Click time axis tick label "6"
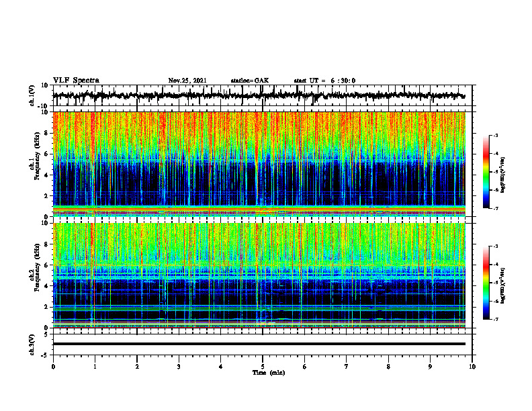Image resolution: width=532 pixels, height=411 pixels. pyautogui.click(x=305, y=367)
